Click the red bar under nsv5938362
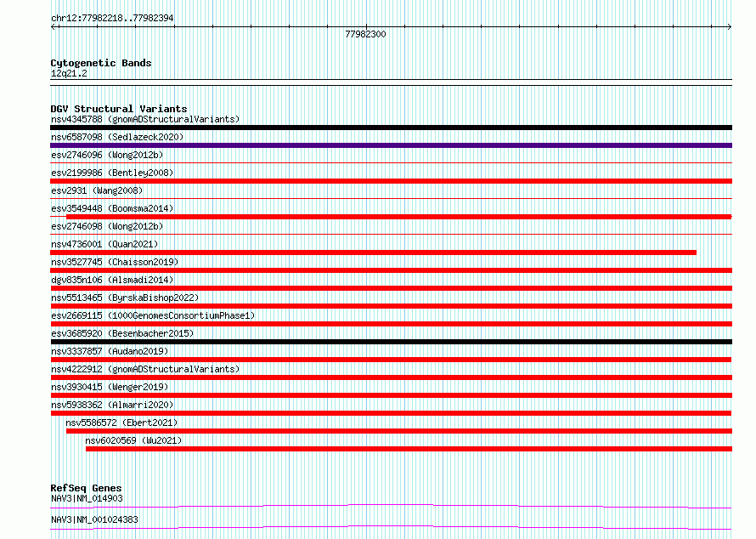Viewport: 756px width, 539px height. 391,413
